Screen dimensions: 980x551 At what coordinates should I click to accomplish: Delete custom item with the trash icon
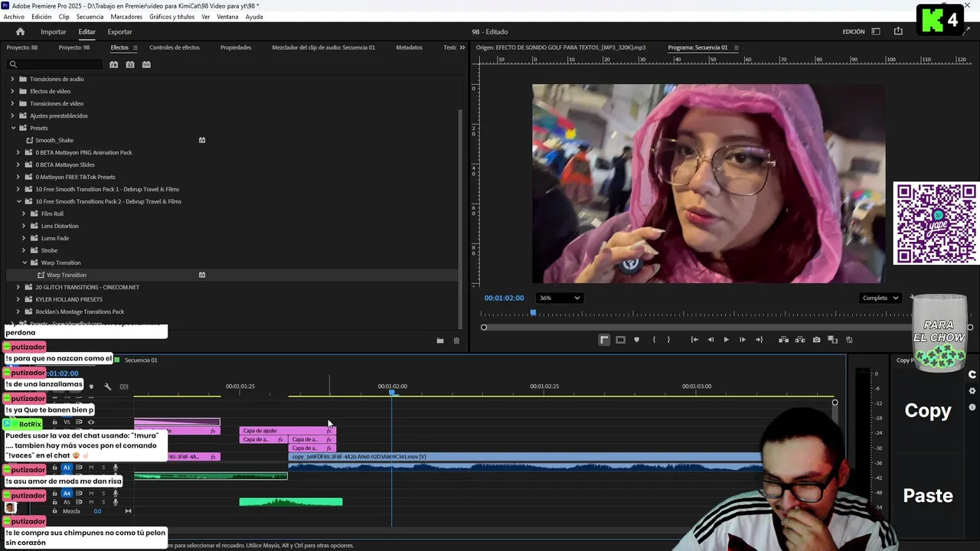coord(456,341)
